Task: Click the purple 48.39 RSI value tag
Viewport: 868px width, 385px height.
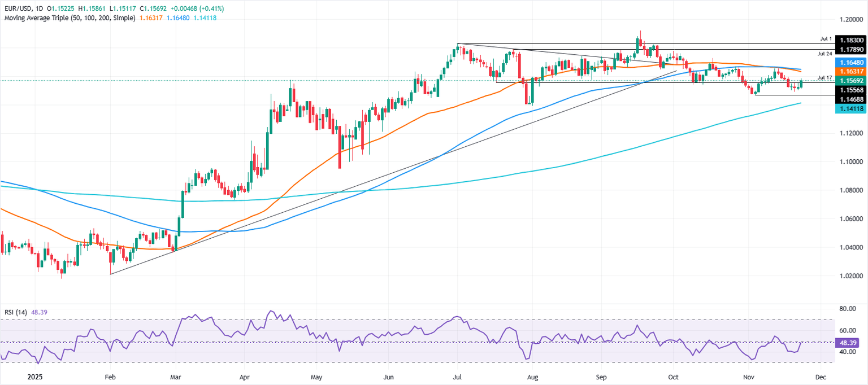Action: click(x=847, y=343)
